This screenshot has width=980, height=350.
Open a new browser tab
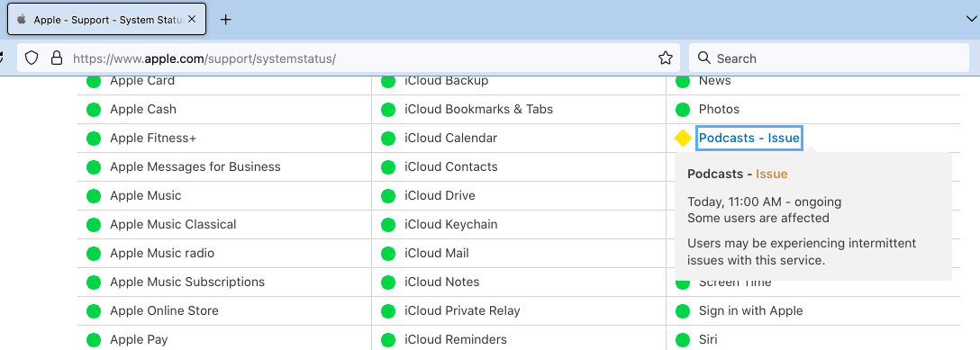pos(225,19)
